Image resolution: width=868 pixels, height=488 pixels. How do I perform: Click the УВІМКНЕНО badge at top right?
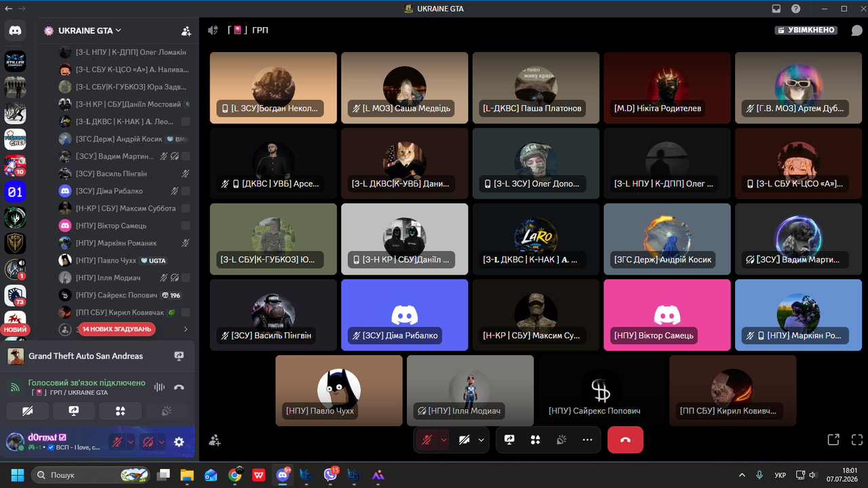(x=807, y=30)
